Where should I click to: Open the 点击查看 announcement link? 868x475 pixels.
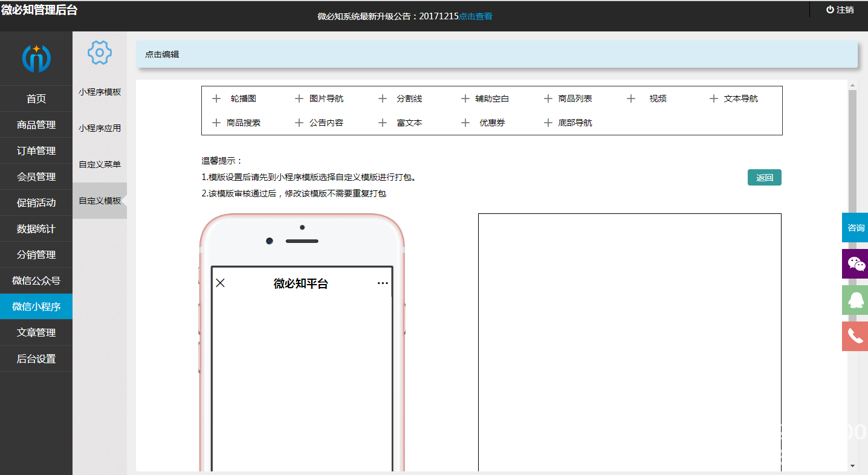[475, 16]
